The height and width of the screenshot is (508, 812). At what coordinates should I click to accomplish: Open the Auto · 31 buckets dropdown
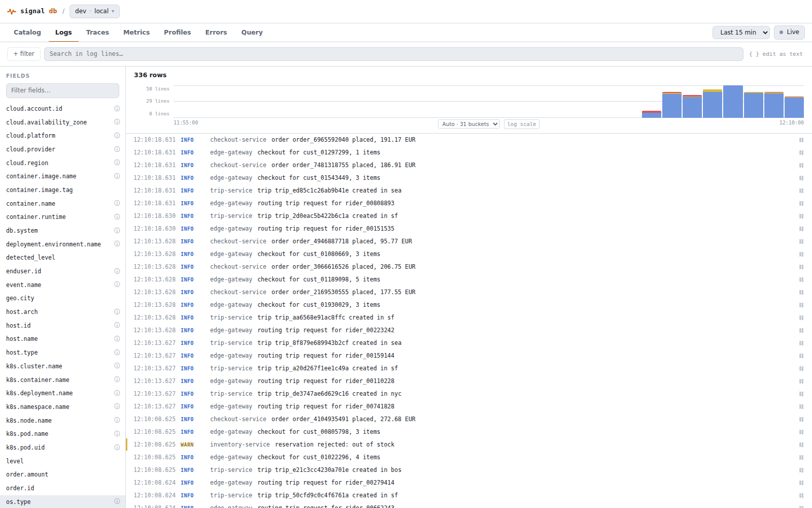coord(469,124)
